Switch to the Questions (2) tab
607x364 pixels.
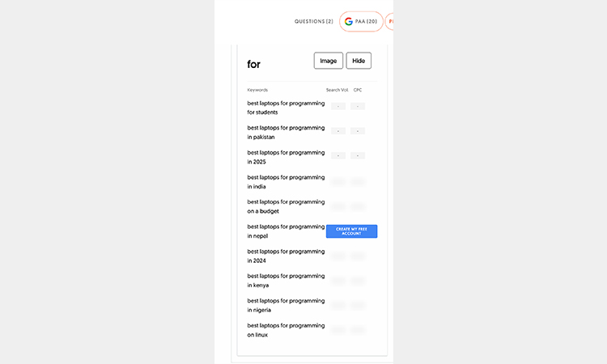point(313,21)
